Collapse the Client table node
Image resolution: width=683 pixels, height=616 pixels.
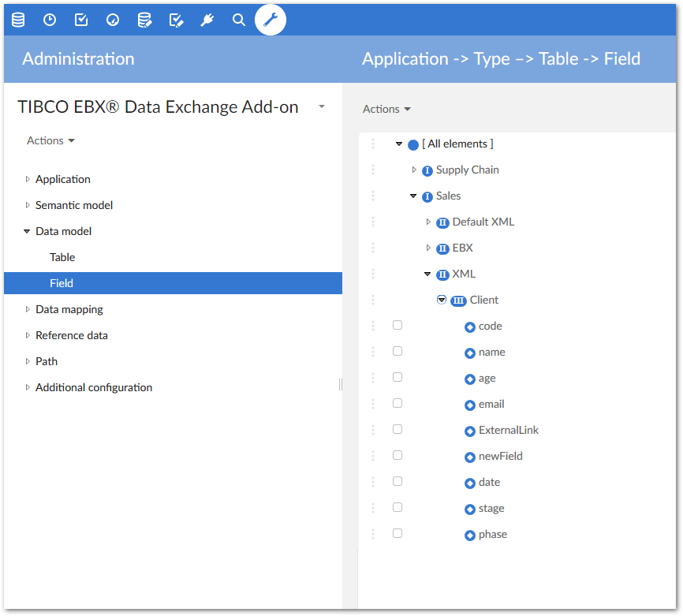click(x=442, y=300)
